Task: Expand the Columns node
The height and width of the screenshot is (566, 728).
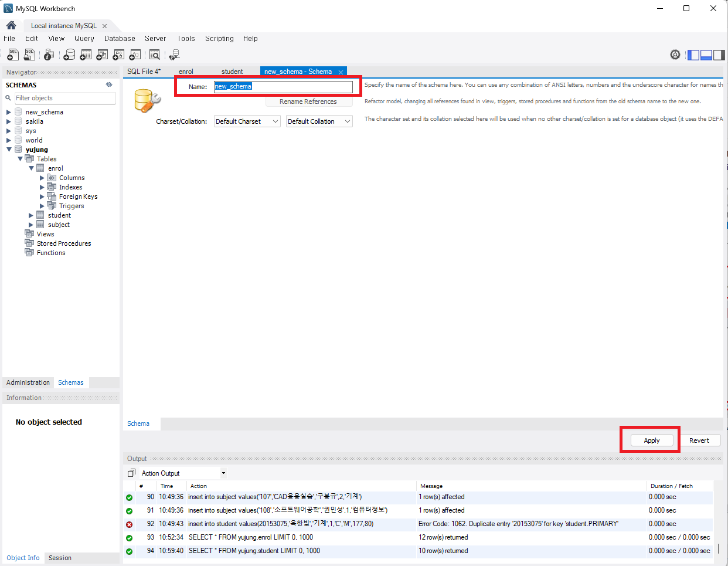Action: [42, 178]
